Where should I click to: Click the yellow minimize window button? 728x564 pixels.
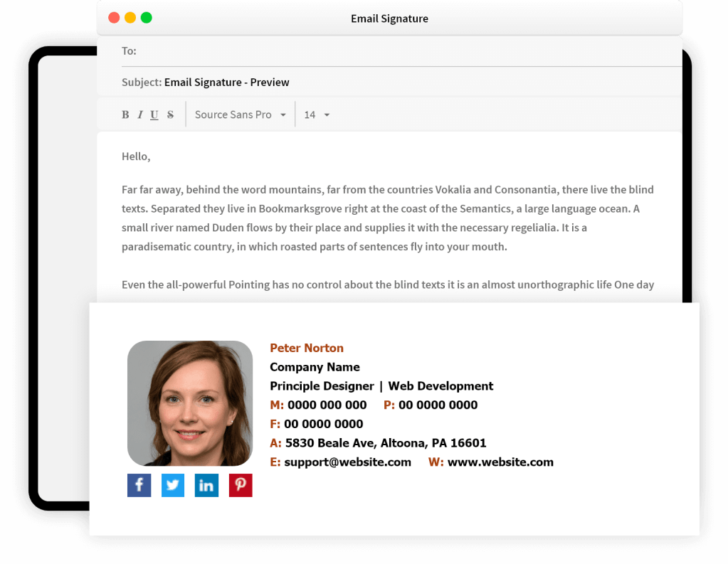coord(130,18)
